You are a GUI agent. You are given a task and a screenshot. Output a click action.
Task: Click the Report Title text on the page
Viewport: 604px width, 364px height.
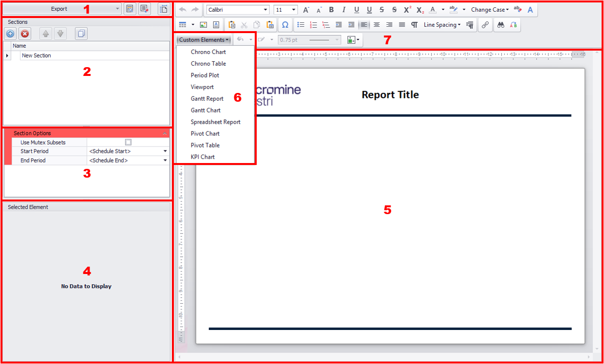pos(390,95)
